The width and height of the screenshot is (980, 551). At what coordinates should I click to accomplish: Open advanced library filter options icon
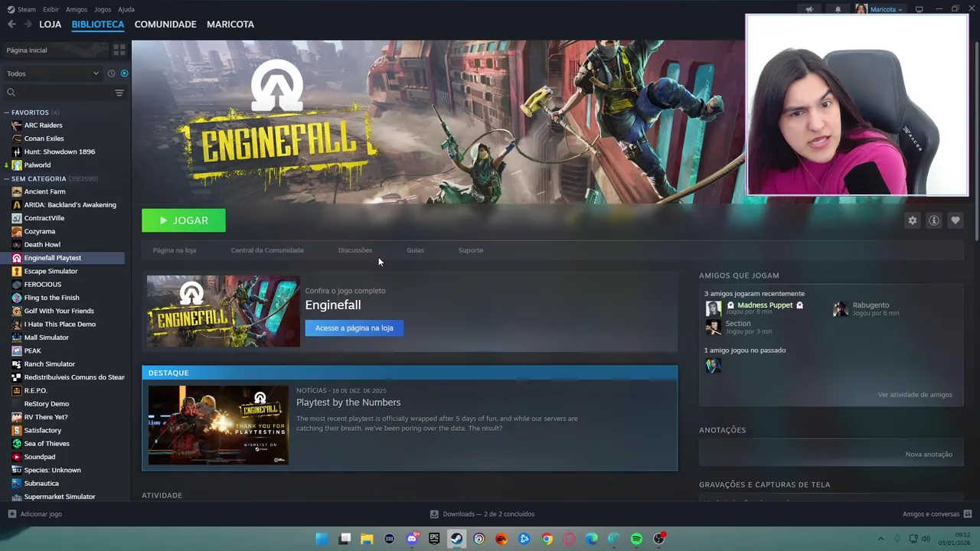(x=119, y=93)
